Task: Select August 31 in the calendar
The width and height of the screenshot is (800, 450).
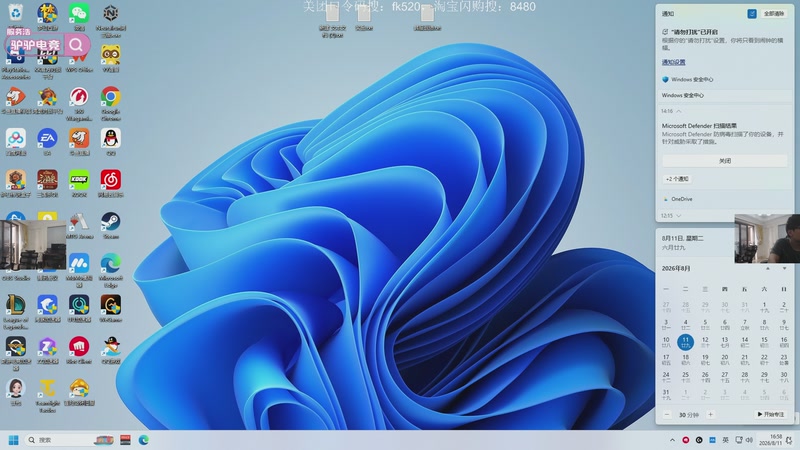Action: click(666, 394)
